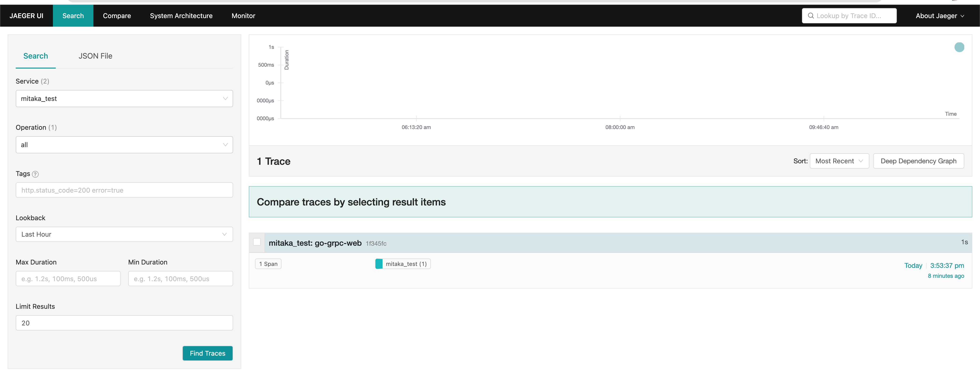Focus the Tags input field

click(124, 190)
